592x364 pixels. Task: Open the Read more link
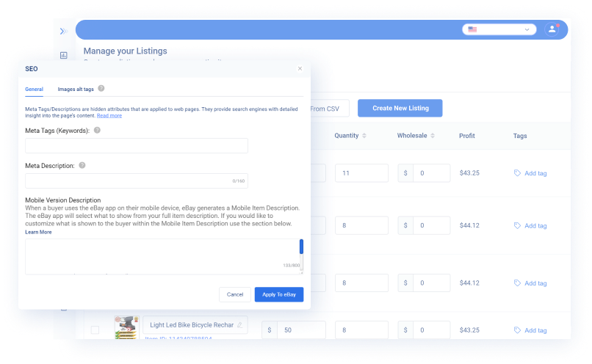coord(109,116)
